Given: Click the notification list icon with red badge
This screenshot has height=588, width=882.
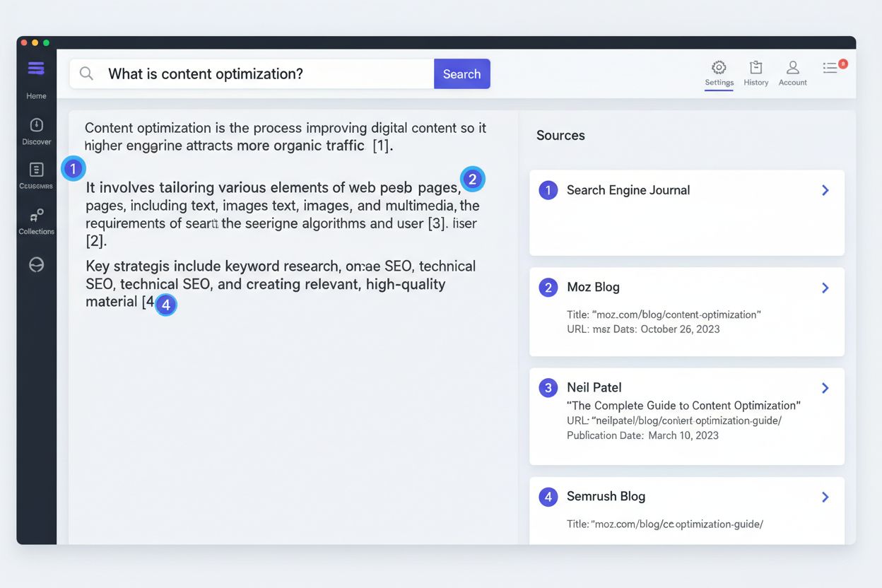Looking at the screenshot, I should [830, 67].
